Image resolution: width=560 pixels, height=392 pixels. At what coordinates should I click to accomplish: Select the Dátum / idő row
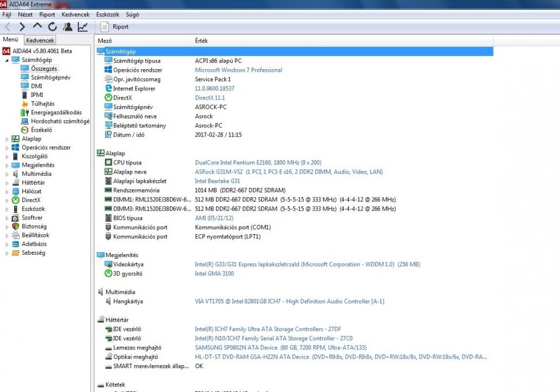pyautogui.click(x=294, y=134)
